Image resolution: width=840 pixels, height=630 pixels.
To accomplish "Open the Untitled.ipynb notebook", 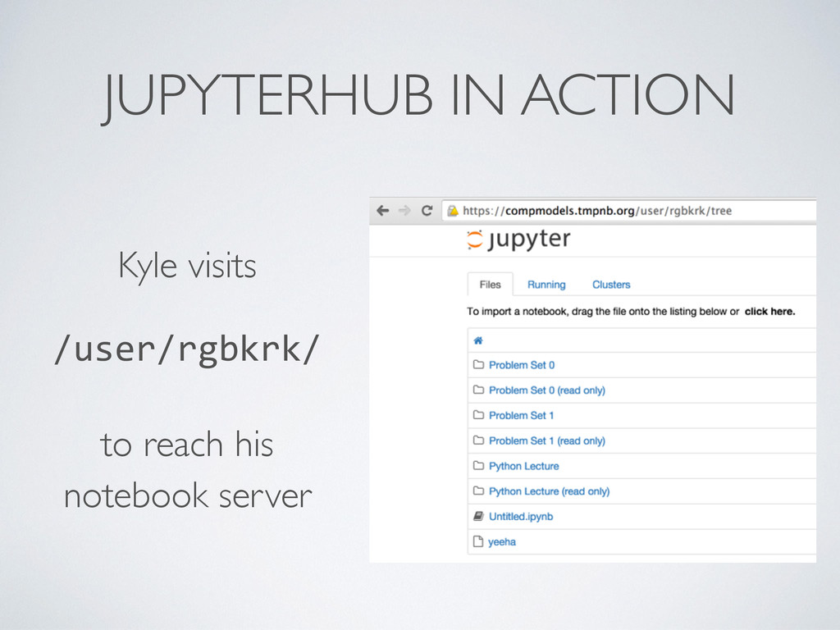I will click(x=521, y=517).
